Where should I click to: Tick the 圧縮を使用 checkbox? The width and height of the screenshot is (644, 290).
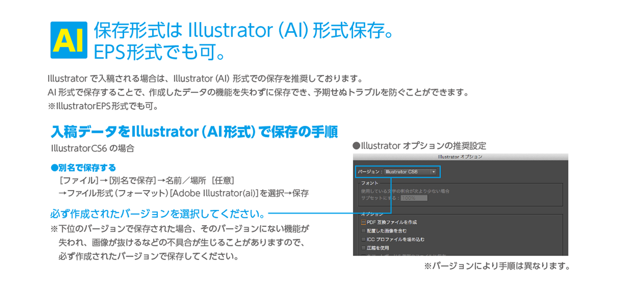[363, 248]
